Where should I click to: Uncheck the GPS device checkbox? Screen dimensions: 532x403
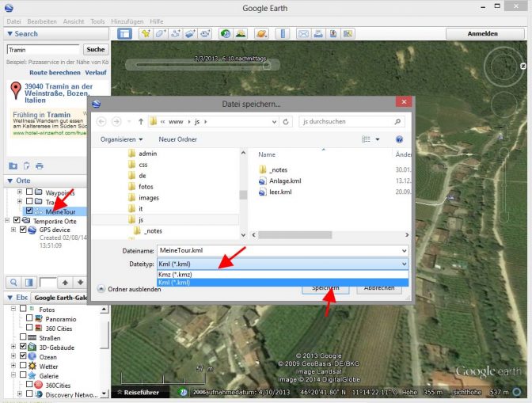(23, 230)
